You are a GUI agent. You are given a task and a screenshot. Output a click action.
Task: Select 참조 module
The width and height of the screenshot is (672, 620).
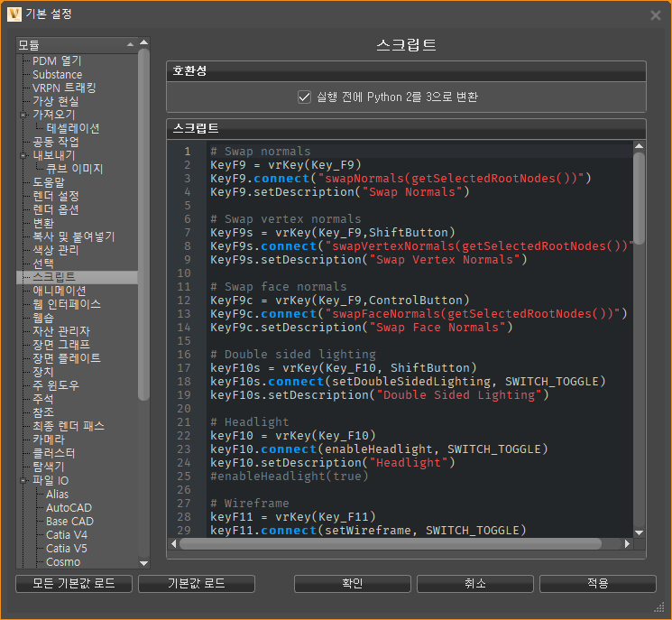43,413
